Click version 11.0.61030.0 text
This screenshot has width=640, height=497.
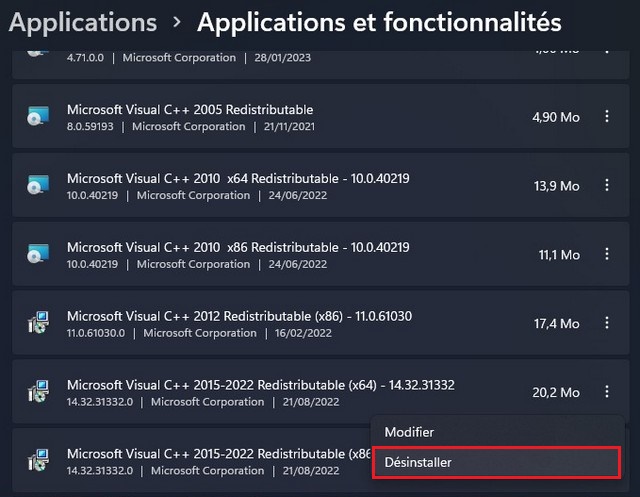[96, 333]
